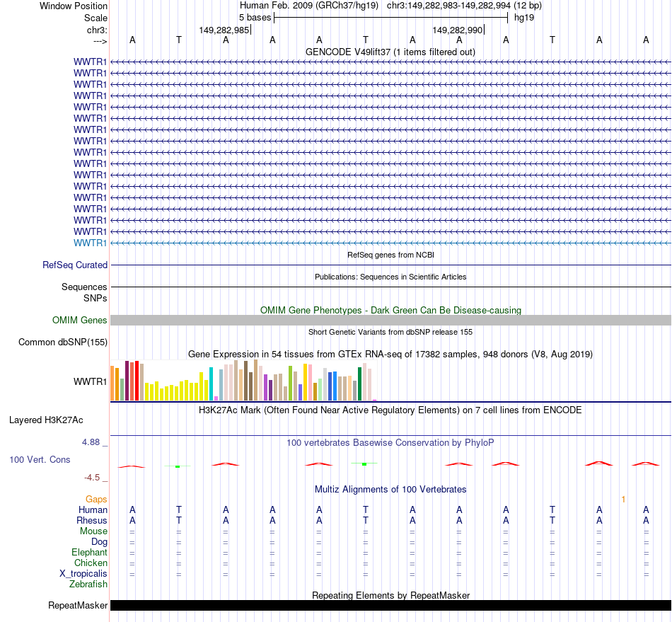Click the 'RepeatMasker' track label
Screen dimensions: 672x622
pyautogui.click(x=78, y=605)
